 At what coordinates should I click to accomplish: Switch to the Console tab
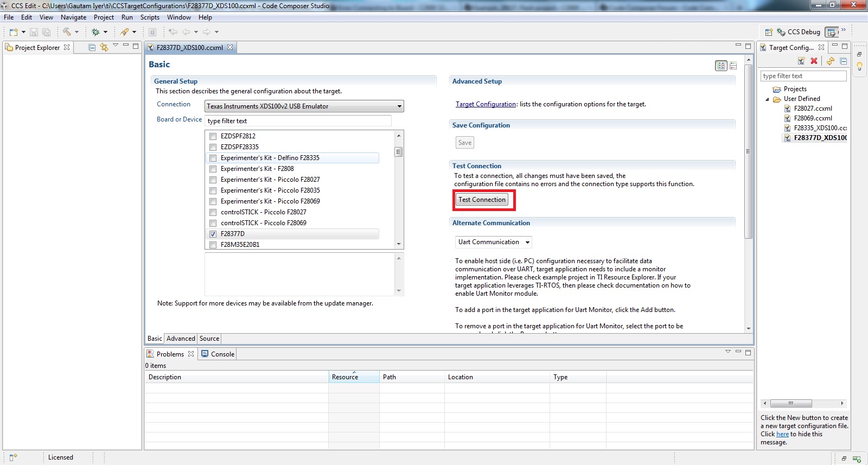click(x=218, y=354)
